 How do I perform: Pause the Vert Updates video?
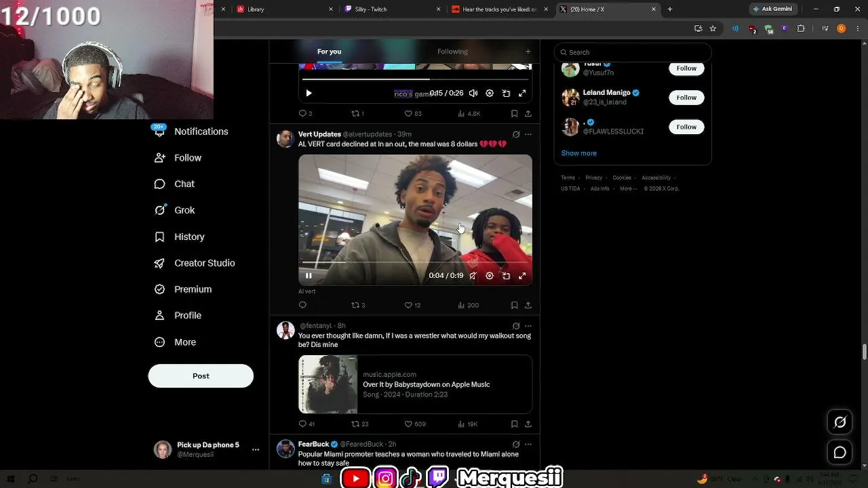(x=309, y=276)
